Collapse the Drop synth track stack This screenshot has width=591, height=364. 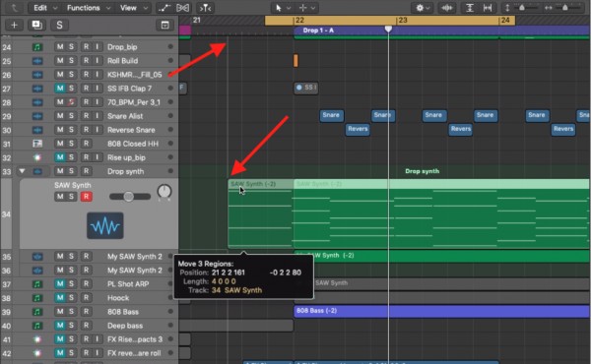[x=22, y=171]
